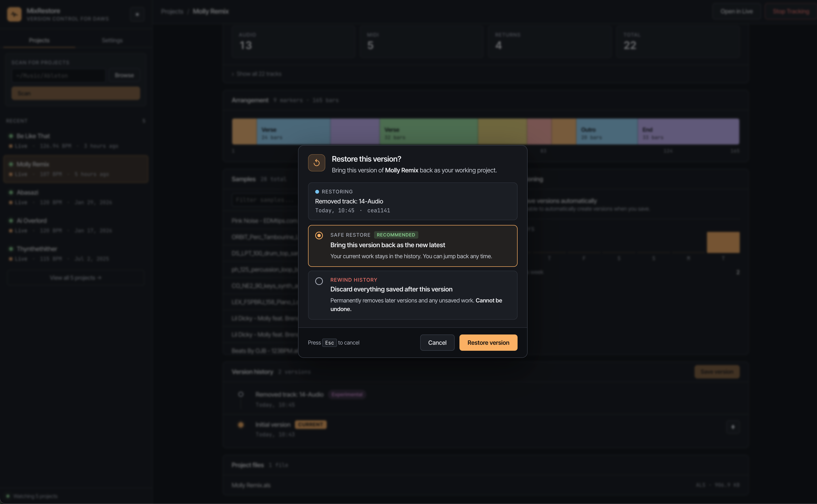
Task: Switch to the Projects tab in sidebar
Action: (39, 41)
